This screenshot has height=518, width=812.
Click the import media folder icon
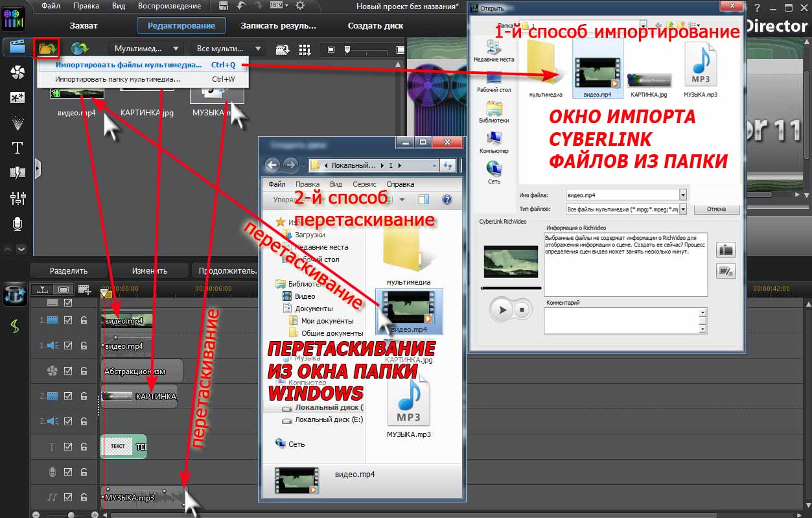(x=47, y=48)
